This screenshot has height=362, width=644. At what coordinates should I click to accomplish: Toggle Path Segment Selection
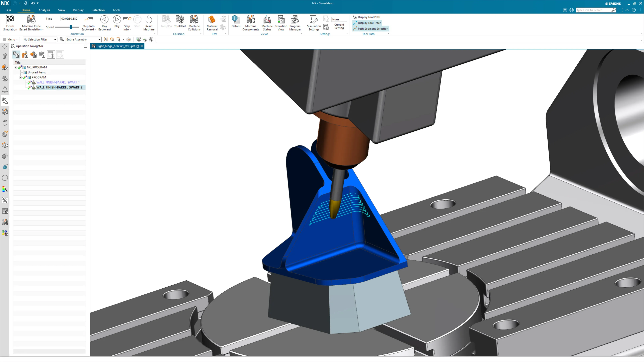pyautogui.click(x=373, y=28)
